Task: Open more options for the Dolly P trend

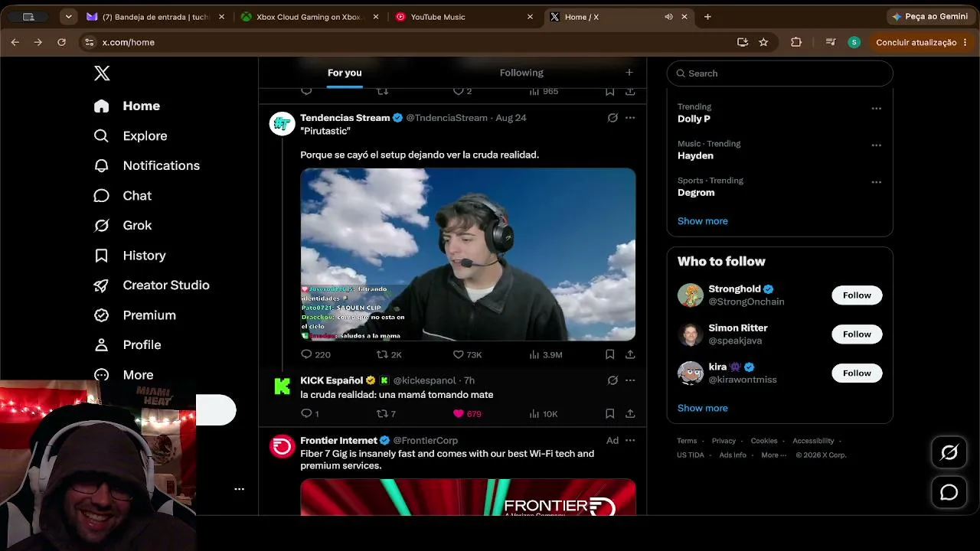Action: click(x=877, y=109)
